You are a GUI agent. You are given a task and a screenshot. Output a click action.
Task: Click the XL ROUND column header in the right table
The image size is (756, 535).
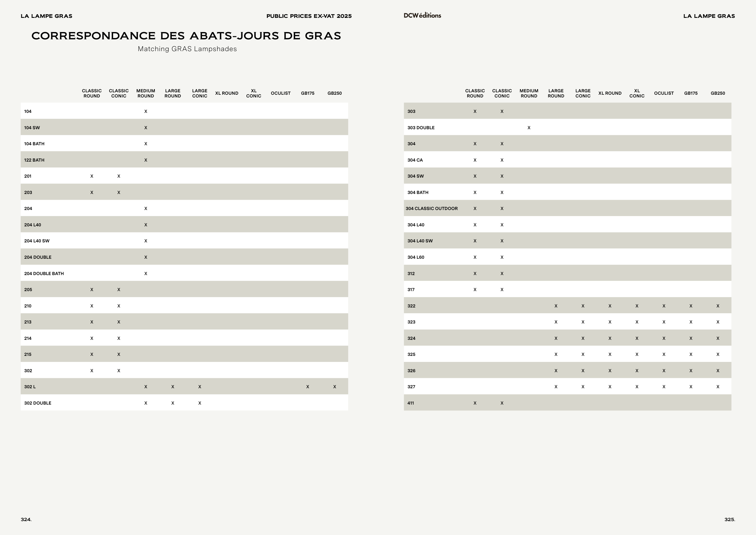[610, 93]
